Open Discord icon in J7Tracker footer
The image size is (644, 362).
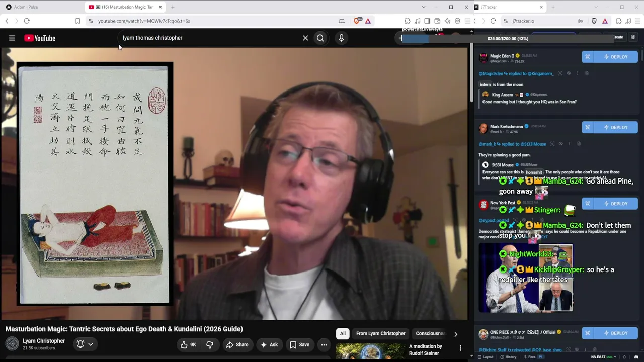(x=636, y=357)
